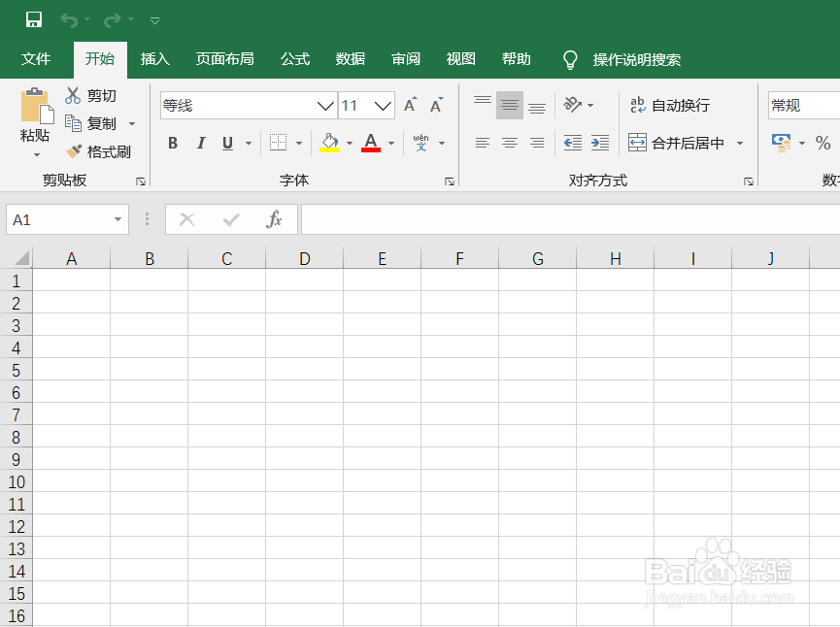
Task: Click the wén phonetic guide icon
Action: tap(421, 143)
